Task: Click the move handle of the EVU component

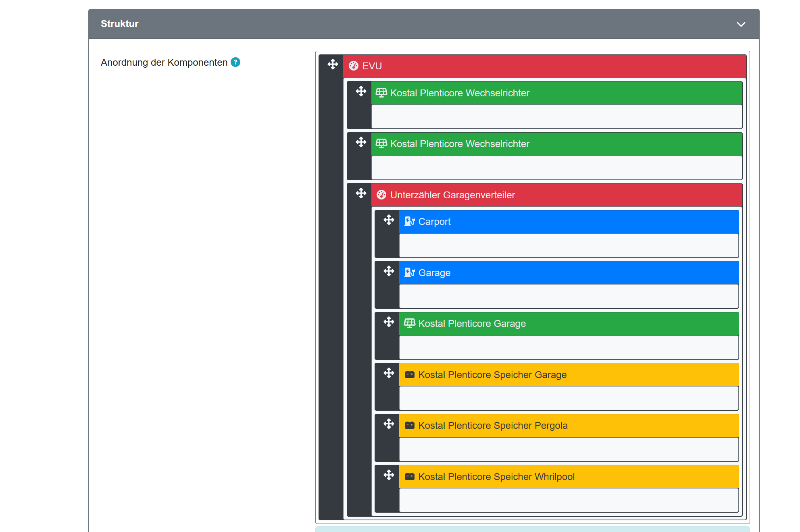Action: coord(333,64)
